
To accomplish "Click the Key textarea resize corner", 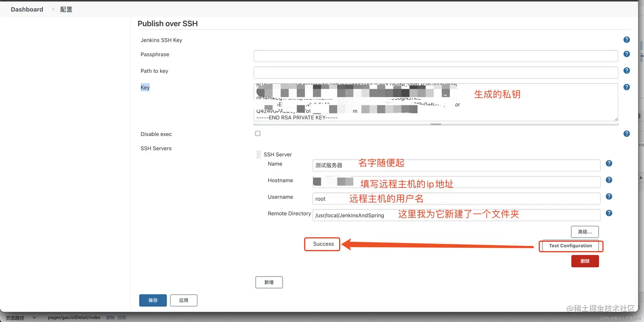I will [616, 119].
